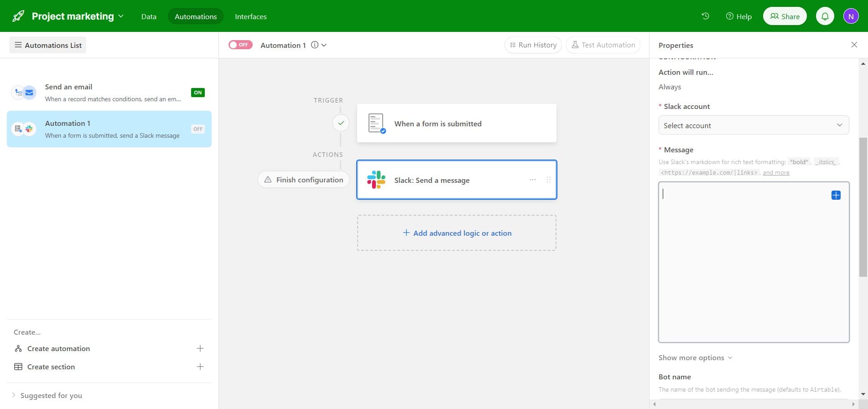Open three-dots menu on Slack action

pos(532,180)
